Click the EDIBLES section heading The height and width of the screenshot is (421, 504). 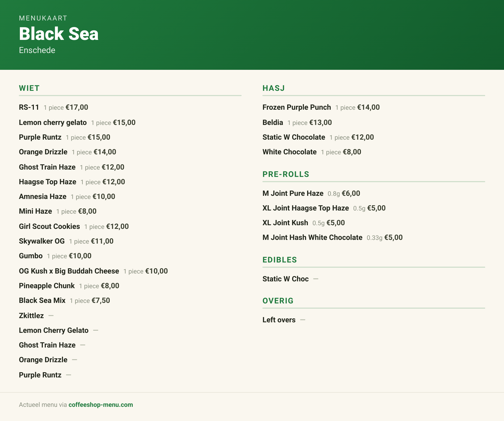(x=280, y=260)
